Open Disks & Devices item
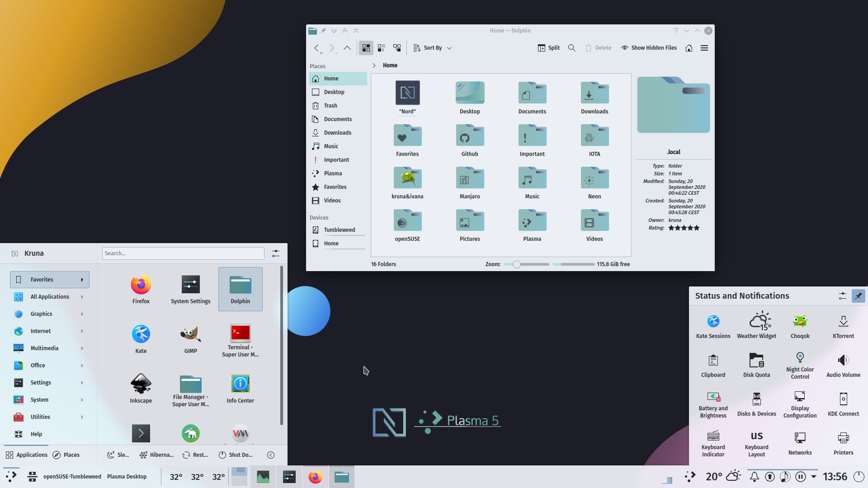Viewport: 868px width, 488px height. point(756,404)
